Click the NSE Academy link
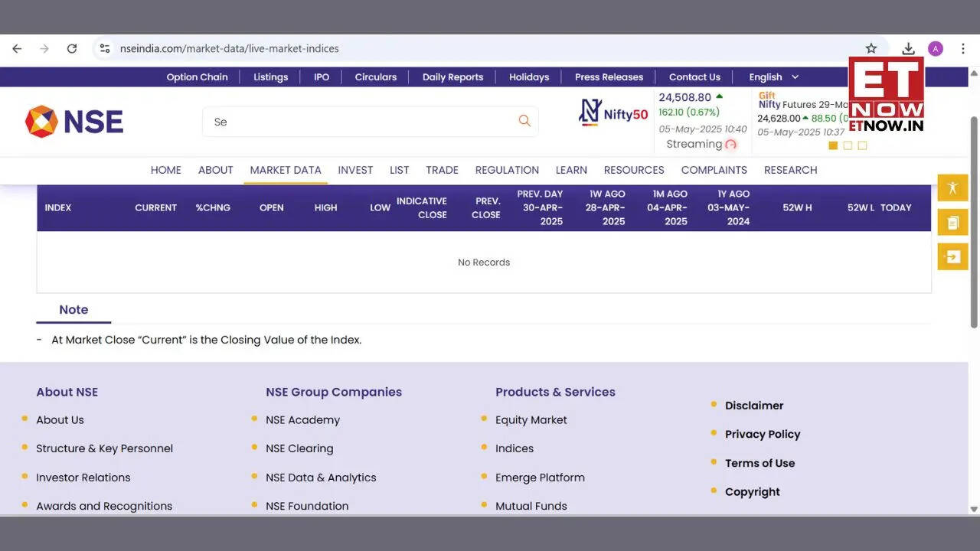The image size is (980, 551). click(302, 419)
